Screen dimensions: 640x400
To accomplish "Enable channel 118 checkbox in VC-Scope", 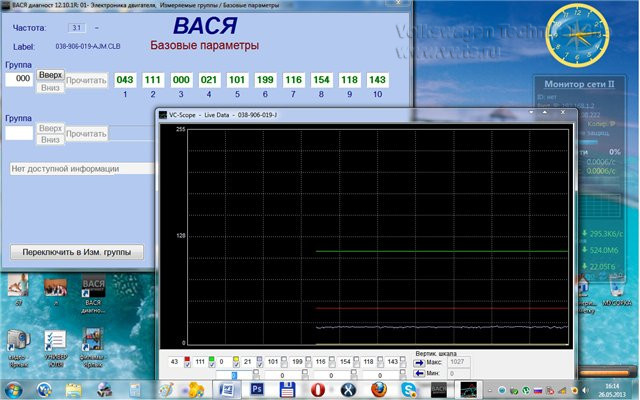I will (380, 362).
